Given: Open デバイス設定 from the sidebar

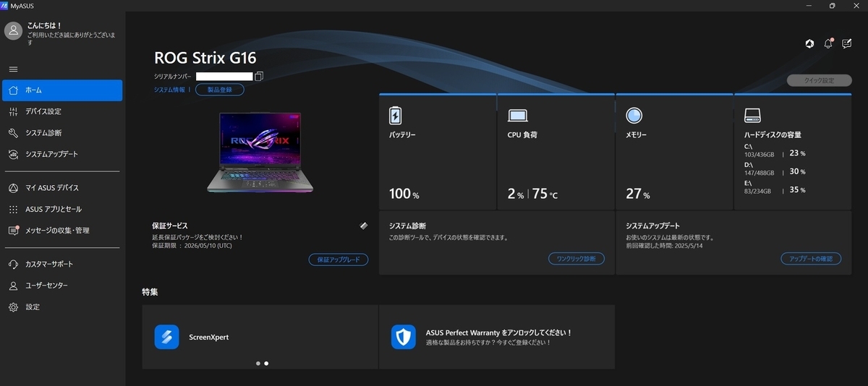Looking at the screenshot, I should (x=62, y=111).
